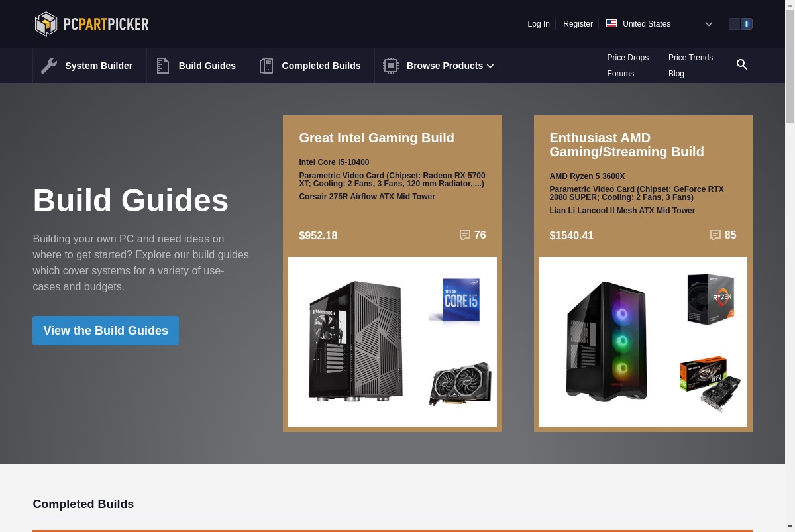Open the search magnifier icon
795x532 pixels.
(x=742, y=64)
